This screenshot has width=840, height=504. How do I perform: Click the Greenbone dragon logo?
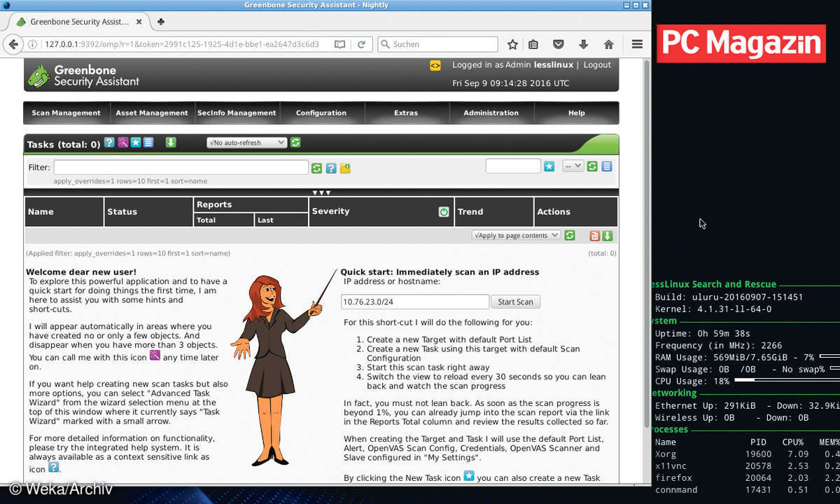point(38,76)
